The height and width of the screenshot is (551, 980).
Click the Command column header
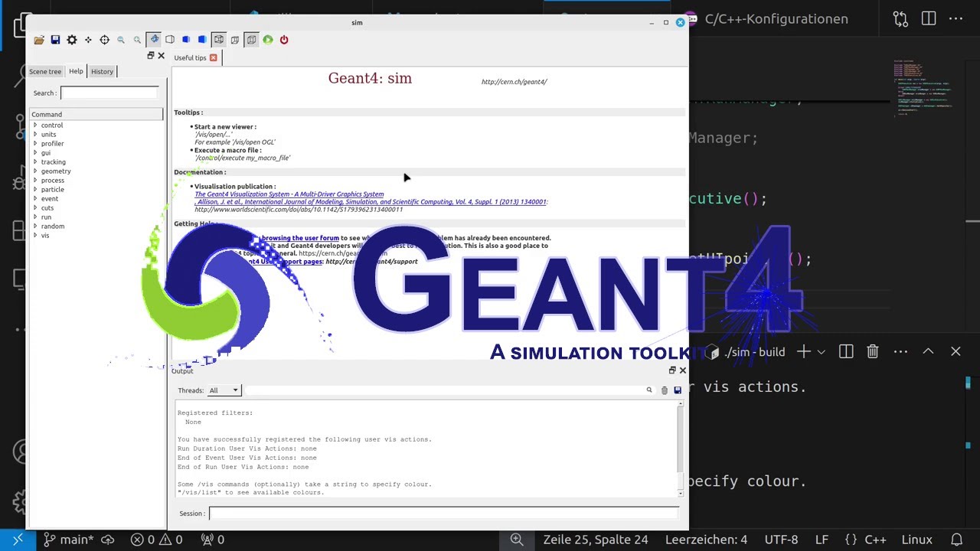(x=96, y=114)
